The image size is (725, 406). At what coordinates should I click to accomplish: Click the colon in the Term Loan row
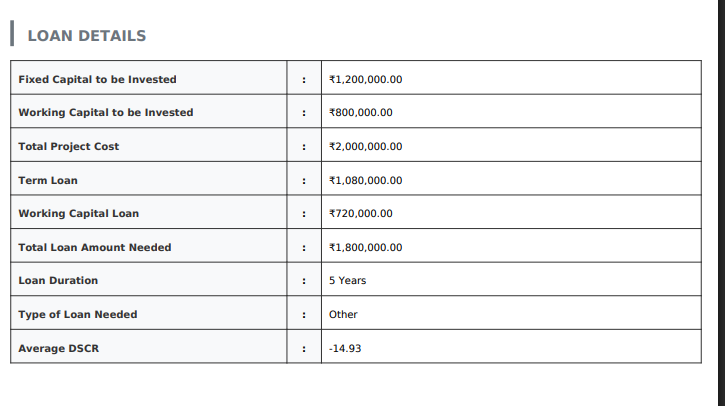coord(303,180)
